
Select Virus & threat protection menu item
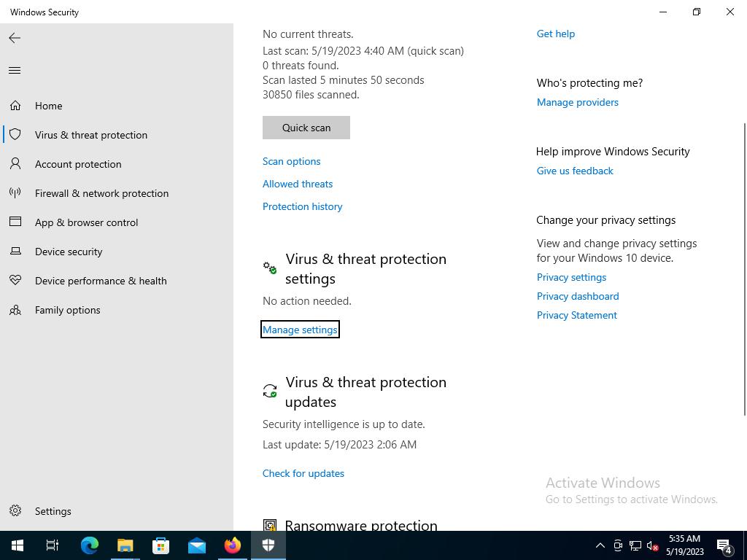(x=90, y=135)
